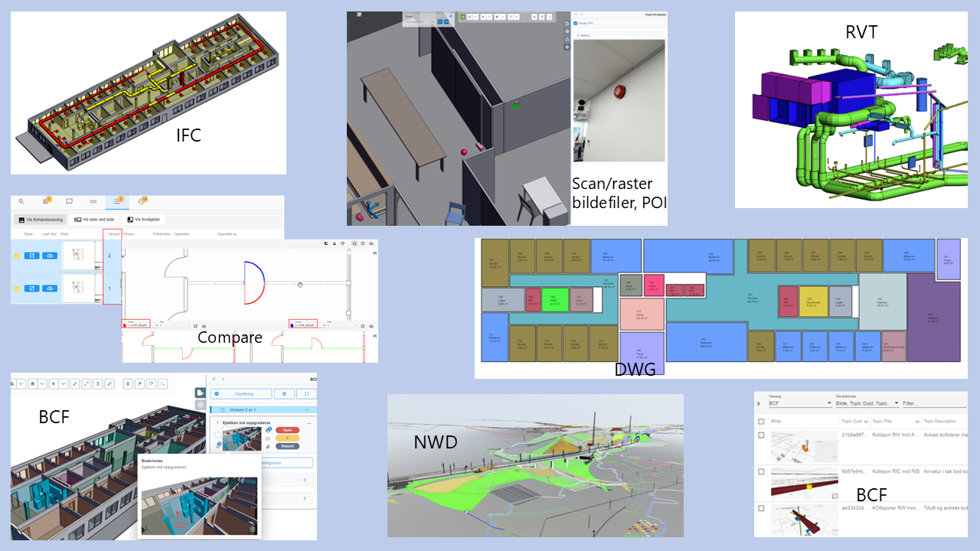Click the attachment paperclip icon on topic
The image size is (980, 551).
point(267,447)
